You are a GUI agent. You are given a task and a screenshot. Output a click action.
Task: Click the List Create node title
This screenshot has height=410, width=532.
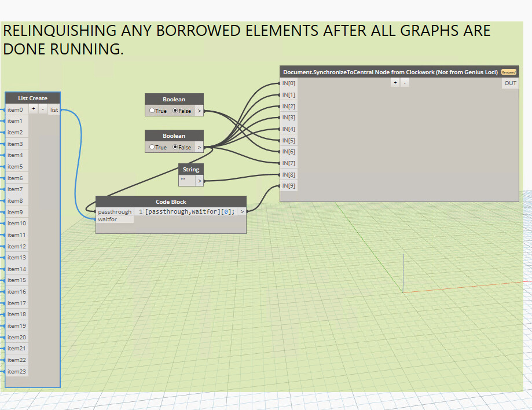pyautogui.click(x=32, y=98)
